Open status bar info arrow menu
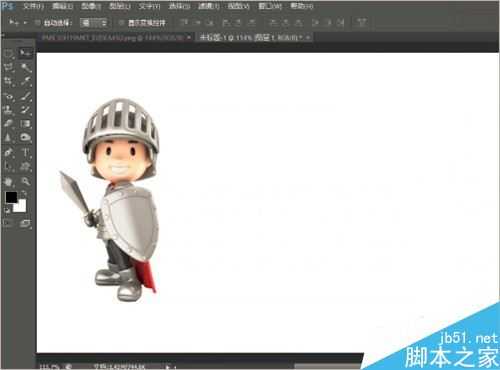This screenshot has height=370, width=500. [169, 367]
